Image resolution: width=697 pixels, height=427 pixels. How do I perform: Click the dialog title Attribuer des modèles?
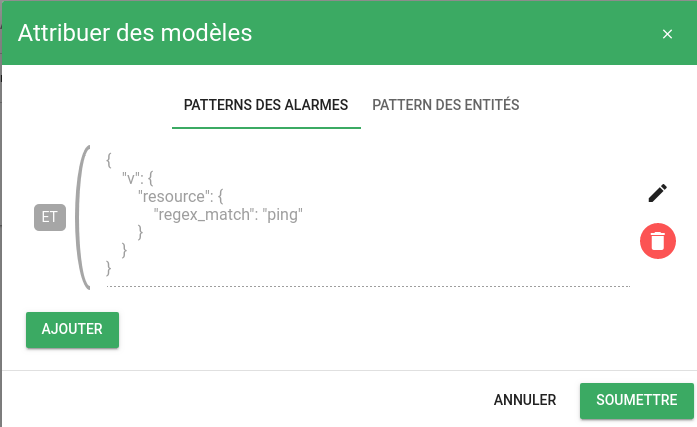click(x=135, y=33)
